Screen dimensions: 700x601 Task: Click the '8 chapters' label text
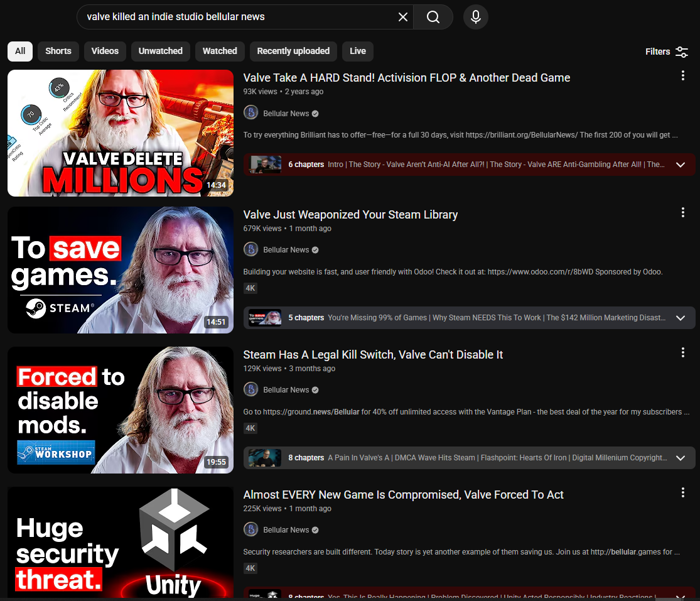pyautogui.click(x=306, y=458)
